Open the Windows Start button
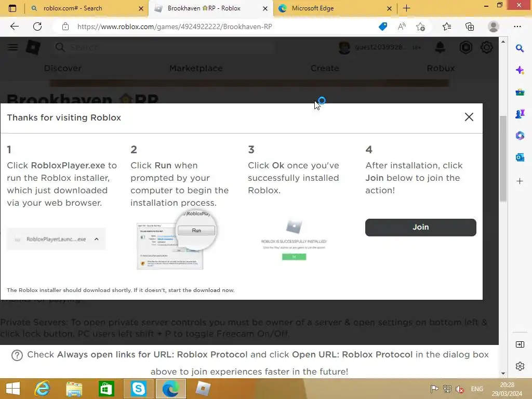Screen dimensions: 532x399 13,389
